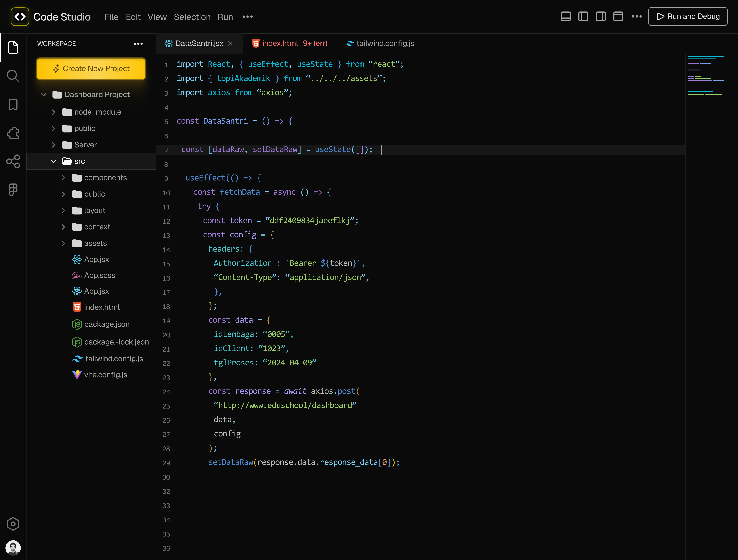Expand the node_module folder
Image resolution: width=738 pixels, height=560 pixels.
53,112
